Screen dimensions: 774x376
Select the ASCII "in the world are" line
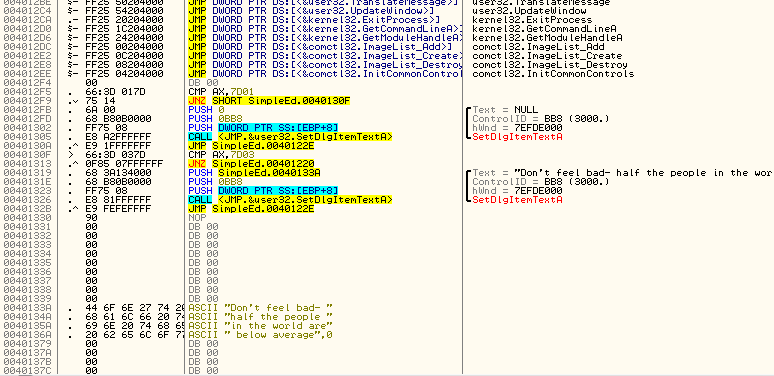click(261, 326)
